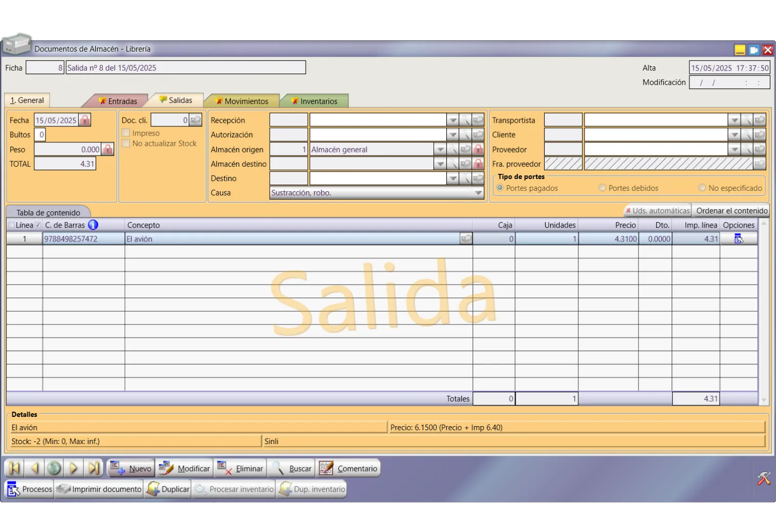Viewport: 776px width, 532px height.
Task: Toggle the C. de Barras column checkbox
Action: point(38,225)
